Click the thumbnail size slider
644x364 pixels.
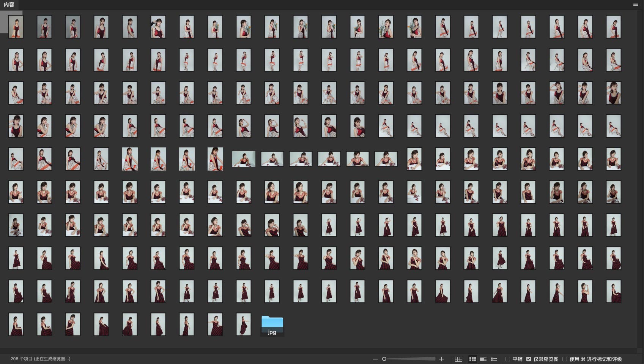pyautogui.click(x=410, y=359)
